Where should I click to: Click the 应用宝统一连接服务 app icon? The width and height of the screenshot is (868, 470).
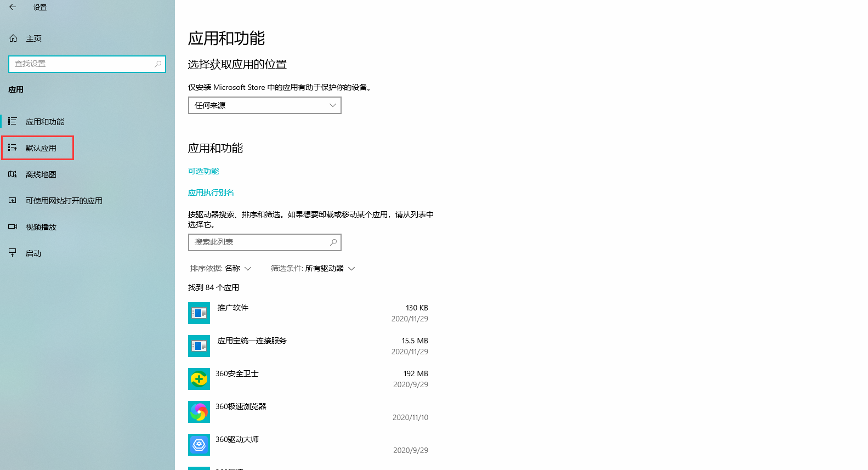point(199,346)
